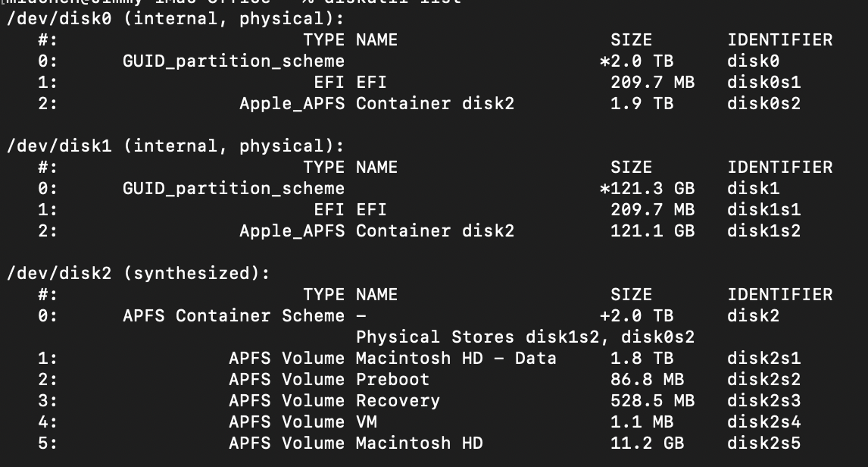Screen dimensions: 868x467
Task: Click the 11.2 GB size value
Action: point(647,443)
